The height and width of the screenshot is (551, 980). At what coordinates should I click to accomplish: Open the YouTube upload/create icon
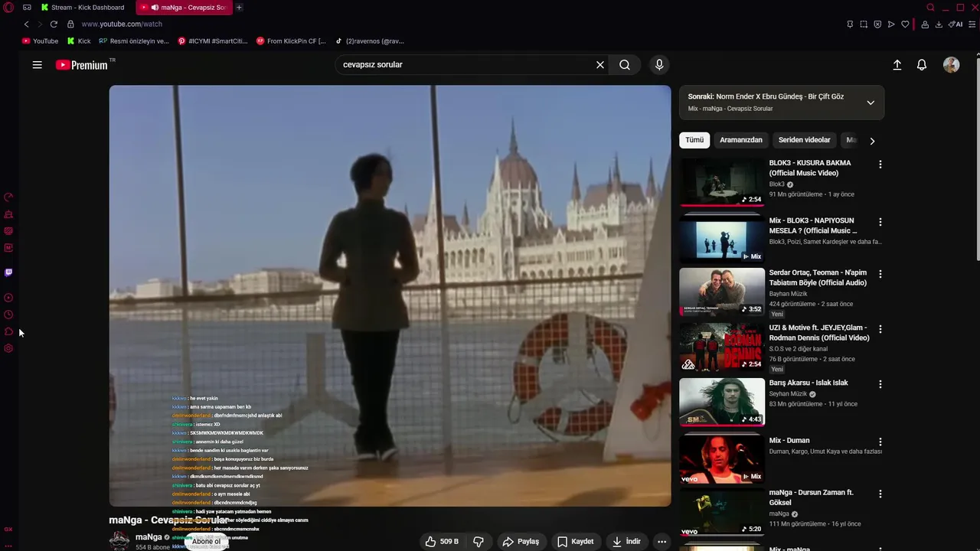pyautogui.click(x=897, y=65)
